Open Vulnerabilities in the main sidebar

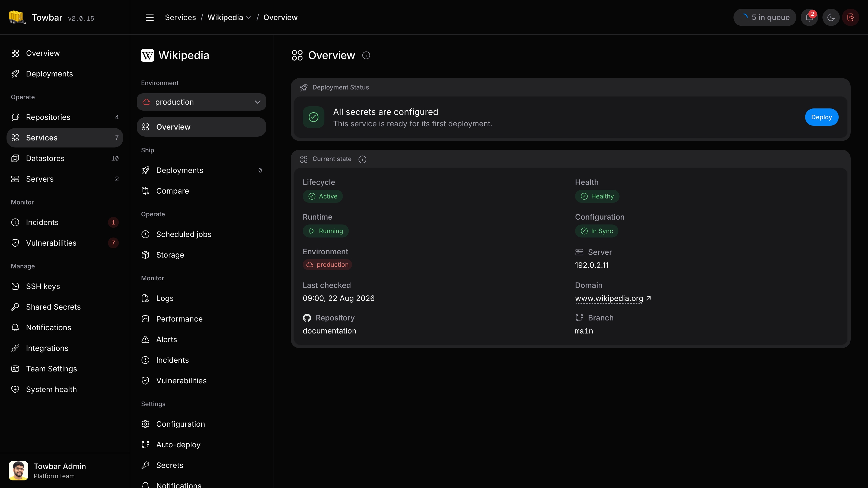pyautogui.click(x=65, y=243)
